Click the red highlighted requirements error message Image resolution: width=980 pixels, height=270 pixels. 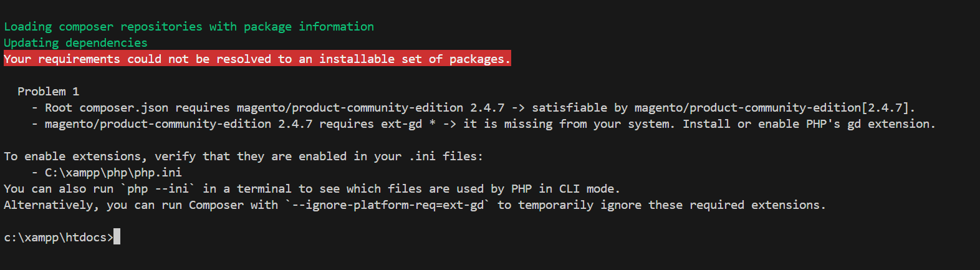257,59
